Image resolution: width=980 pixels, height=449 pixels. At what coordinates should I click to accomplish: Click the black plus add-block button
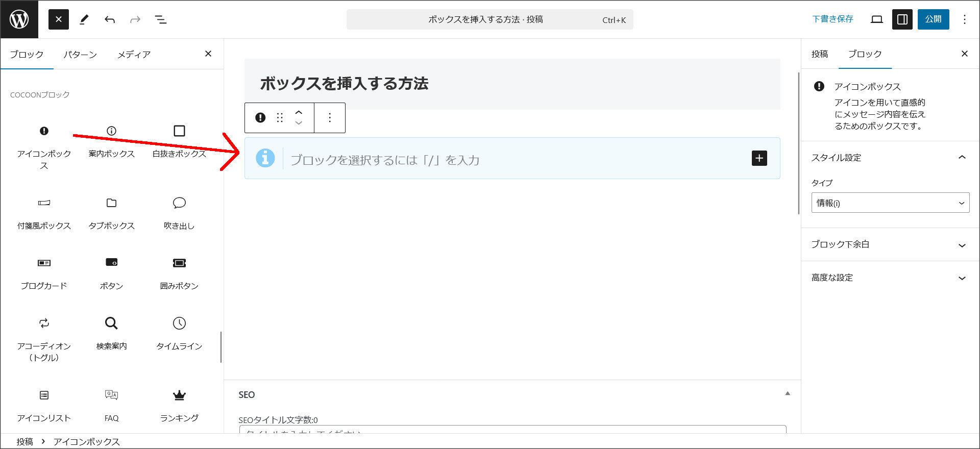[759, 158]
